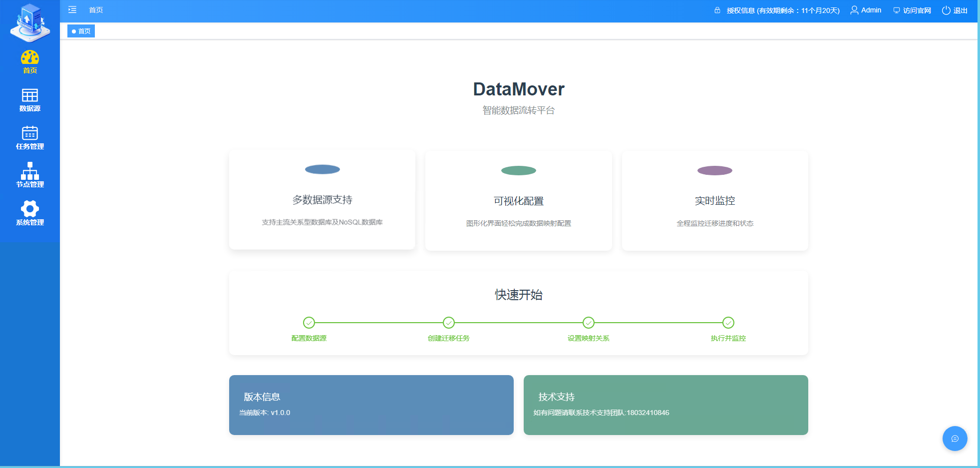Viewport: 980px width, 468px height.
Task: Click the lock icon beside 授权信息
Action: point(717,10)
